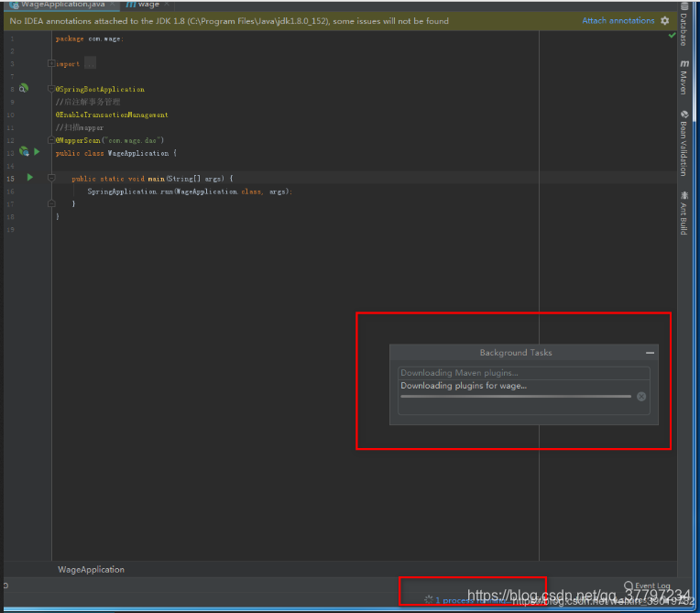
Task: Minimize the Background Tasks popup
Action: point(650,353)
